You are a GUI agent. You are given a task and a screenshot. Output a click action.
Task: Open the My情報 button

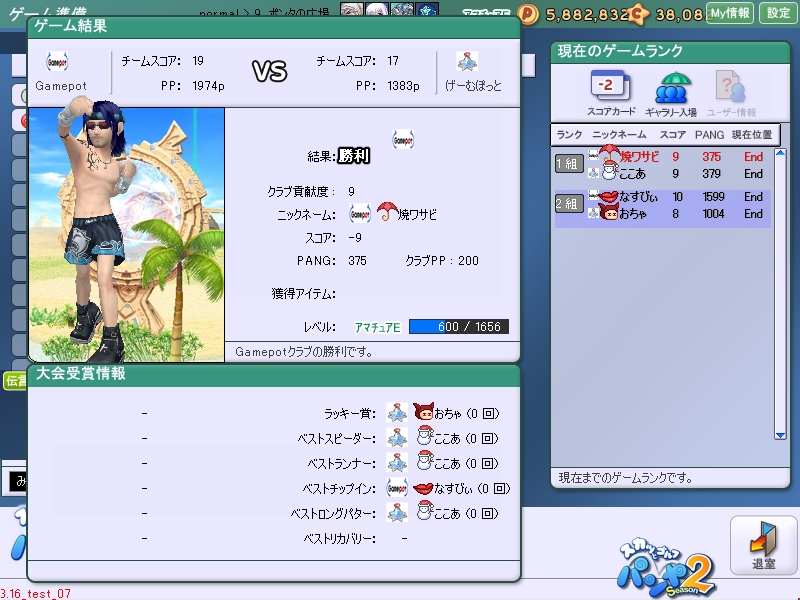pos(729,13)
